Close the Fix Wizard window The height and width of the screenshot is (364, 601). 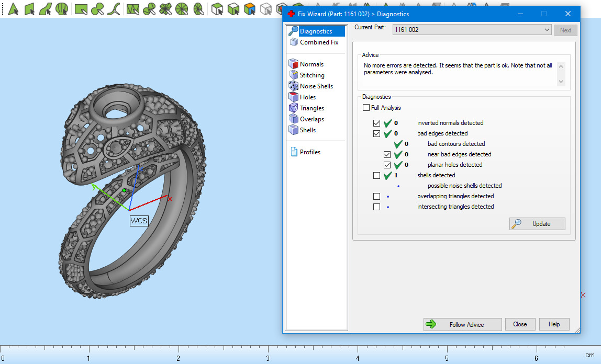coord(567,14)
